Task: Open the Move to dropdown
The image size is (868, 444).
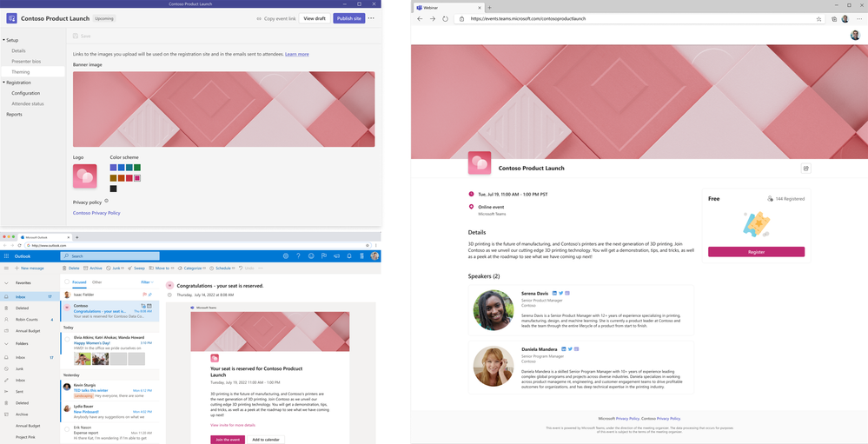Action: pyautogui.click(x=162, y=268)
